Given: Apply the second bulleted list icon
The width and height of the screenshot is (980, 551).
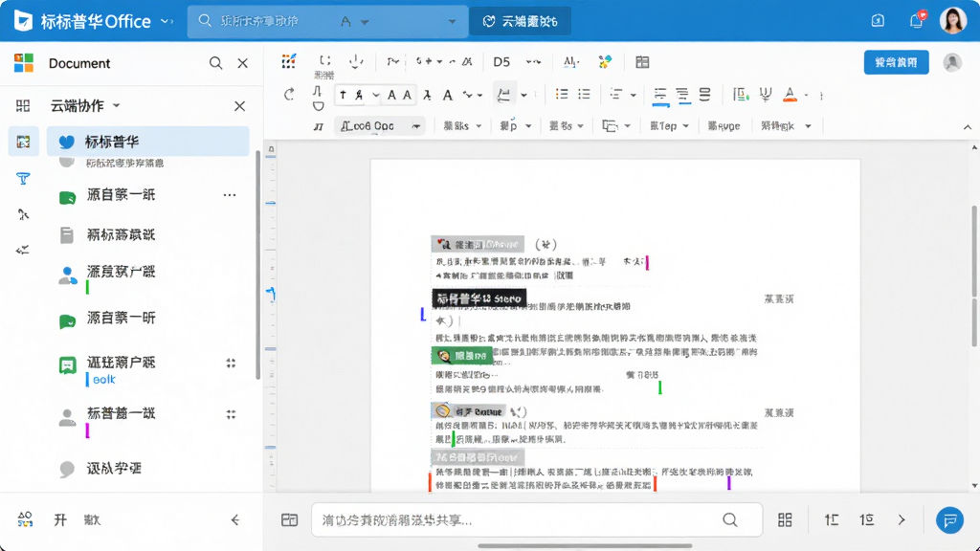Looking at the screenshot, I should pyautogui.click(x=584, y=95).
